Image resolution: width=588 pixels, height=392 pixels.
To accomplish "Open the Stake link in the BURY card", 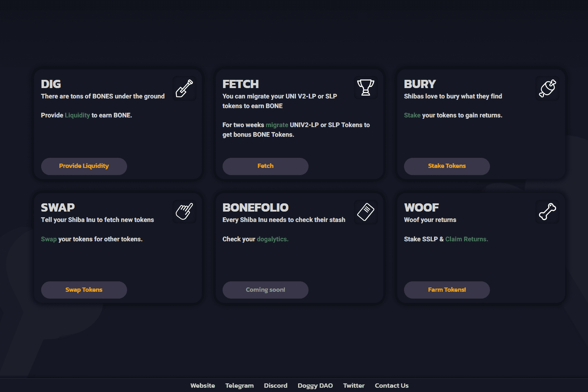I will point(412,115).
